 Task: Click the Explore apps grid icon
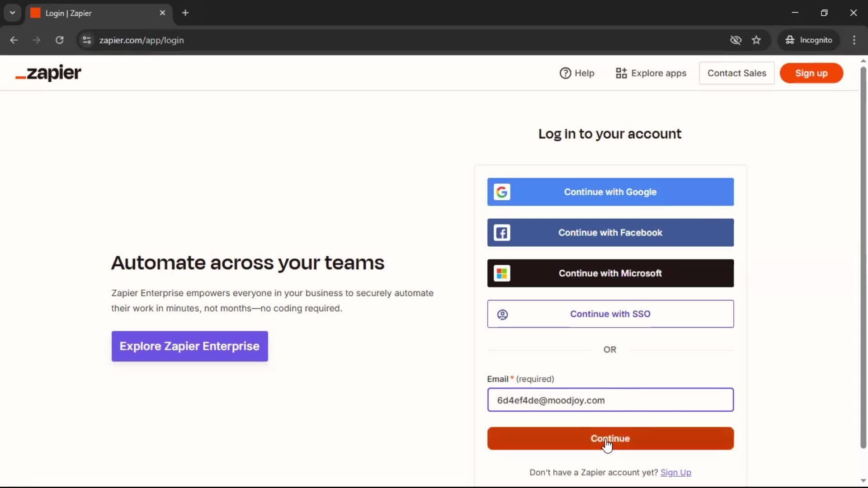pyautogui.click(x=621, y=73)
